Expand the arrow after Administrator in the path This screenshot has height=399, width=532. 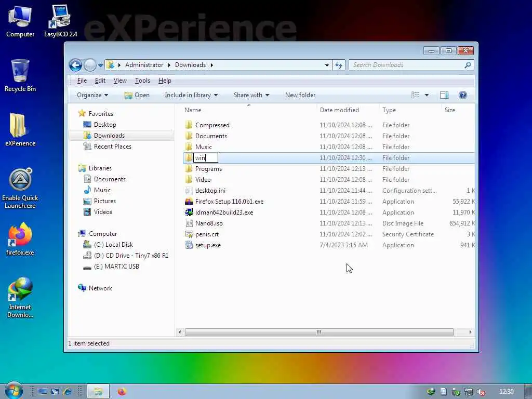pyautogui.click(x=169, y=65)
